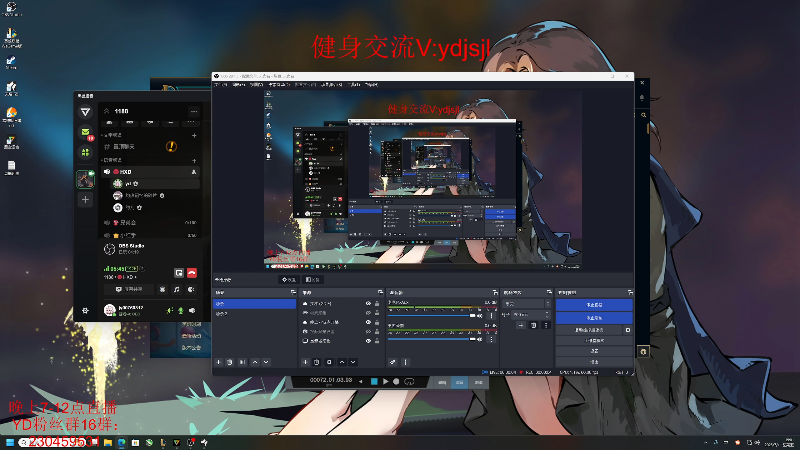Add a server with plus in chat sidebar
The image size is (800, 450).
click(x=85, y=199)
